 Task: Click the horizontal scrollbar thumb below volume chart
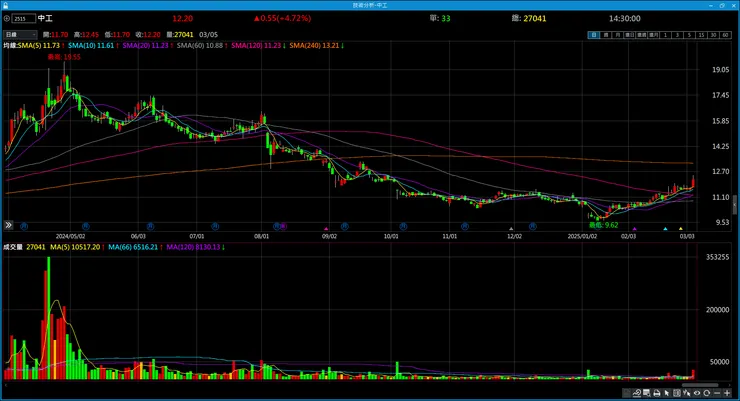coord(700,385)
